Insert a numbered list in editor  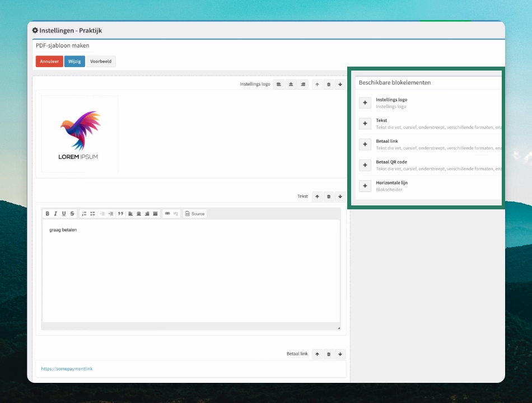(x=84, y=213)
